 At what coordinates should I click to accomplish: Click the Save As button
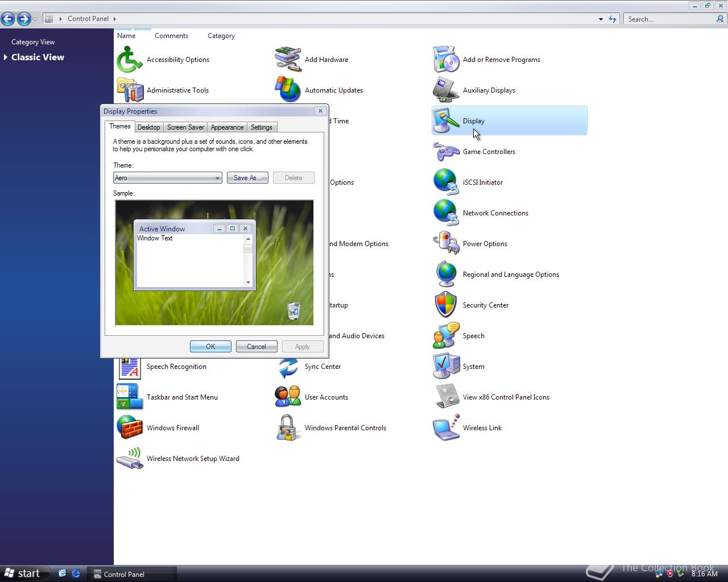coord(247,178)
